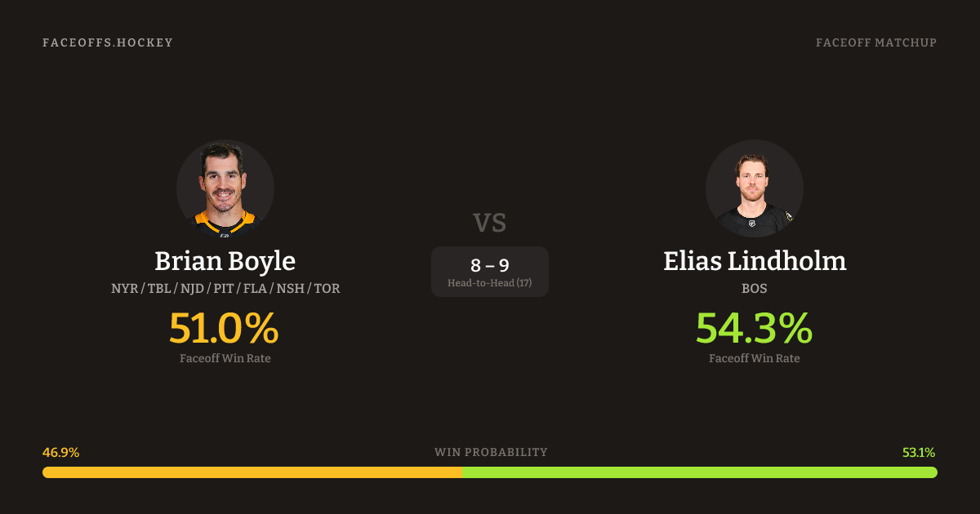Select the NYR / TBL / NJD teams list

click(225, 289)
